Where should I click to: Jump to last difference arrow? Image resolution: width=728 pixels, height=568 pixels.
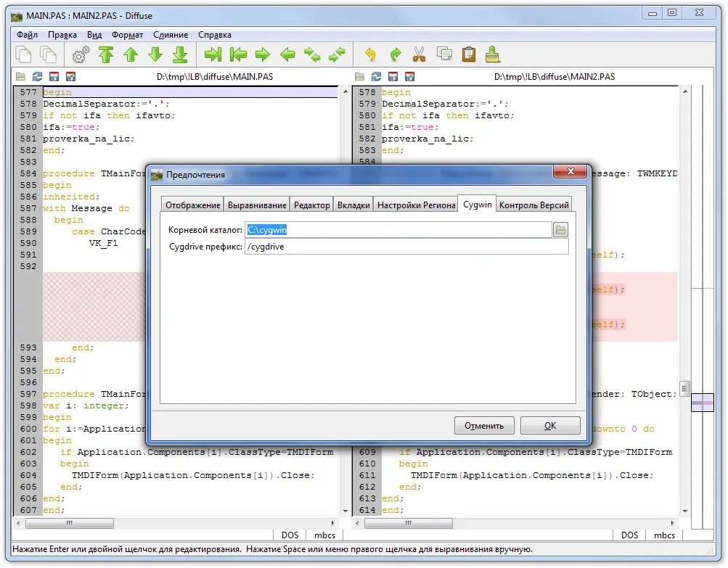click(180, 54)
